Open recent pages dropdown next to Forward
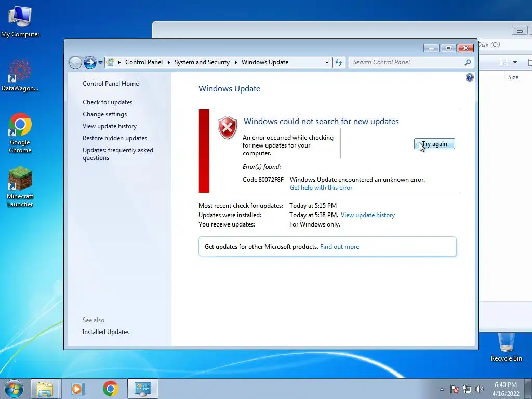The image size is (532, 399). click(100, 63)
